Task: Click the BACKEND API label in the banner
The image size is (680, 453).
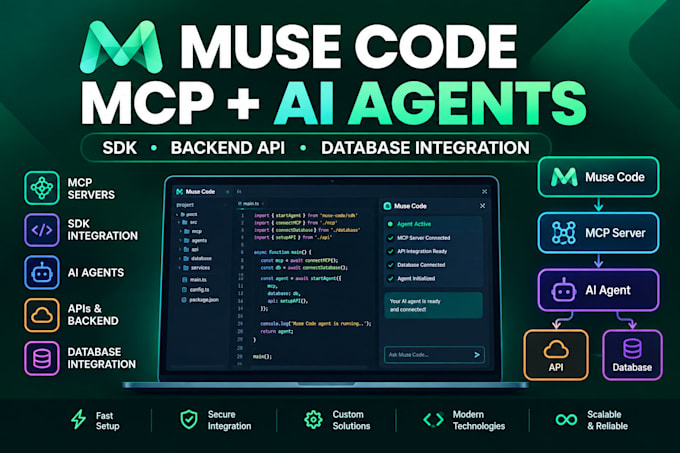Action: tap(228, 148)
